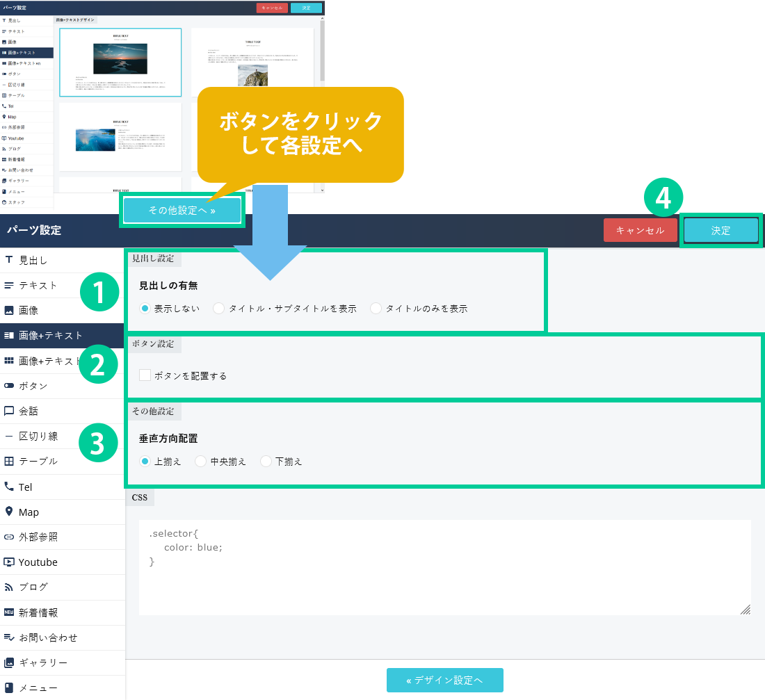Click the gallery (ギャラリー) icon

coord(9,662)
